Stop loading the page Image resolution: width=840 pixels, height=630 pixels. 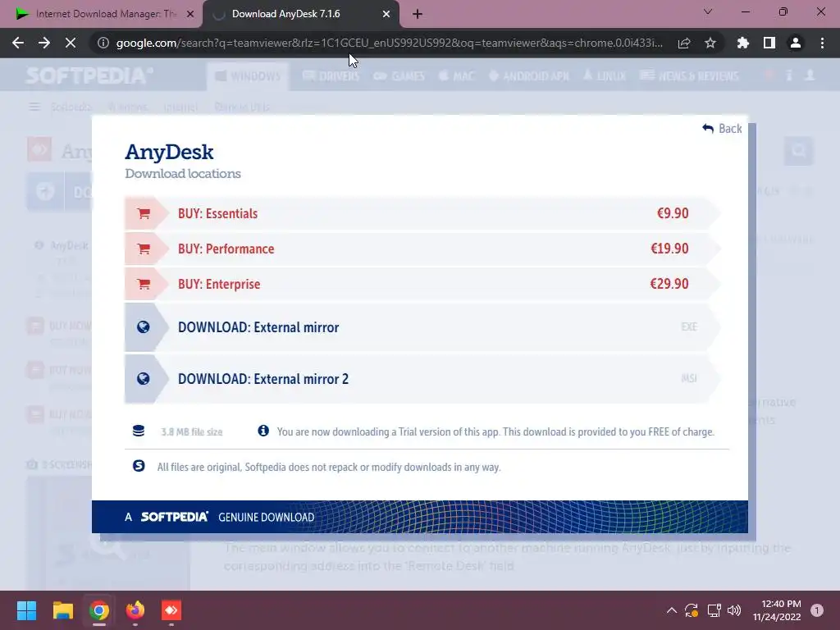71,43
